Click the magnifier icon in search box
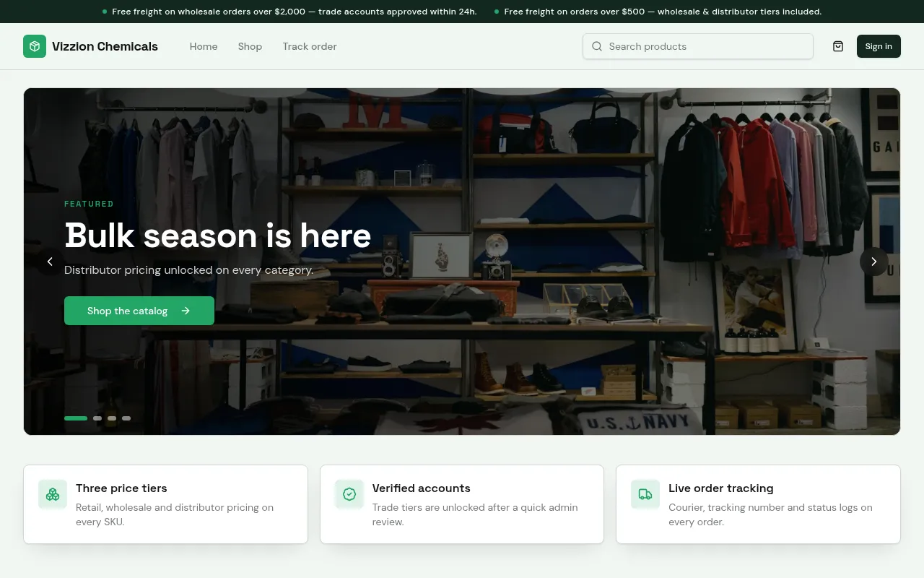Viewport: 924px width, 578px height. 597,46
